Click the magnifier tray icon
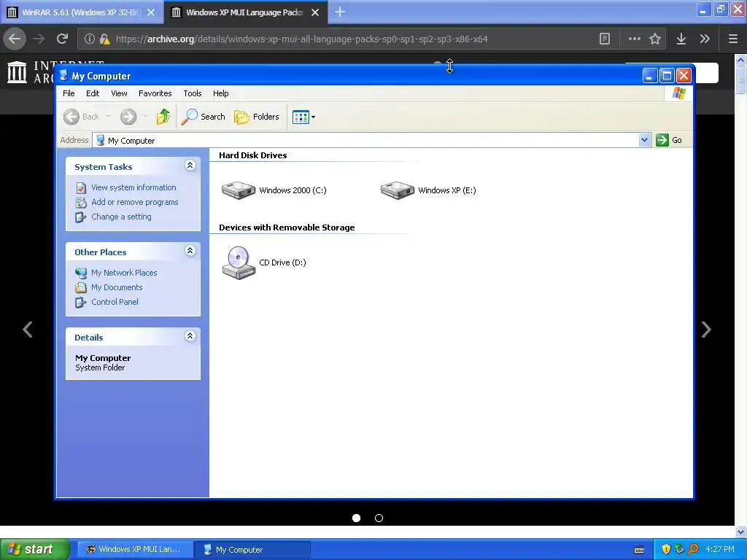This screenshot has height=560, width=747. tap(693, 550)
